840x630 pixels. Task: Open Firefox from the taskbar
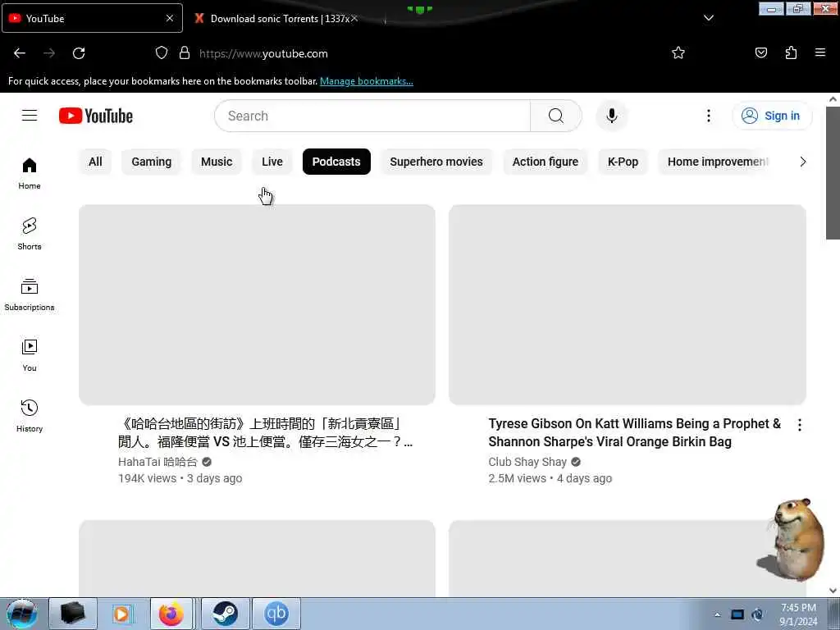(171, 614)
